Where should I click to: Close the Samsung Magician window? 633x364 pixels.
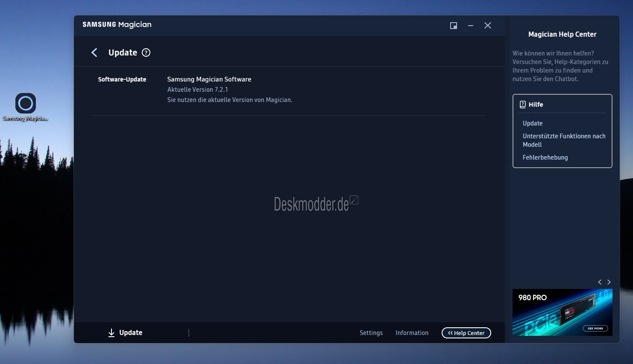pyautogui.click(x=488, y=26)
